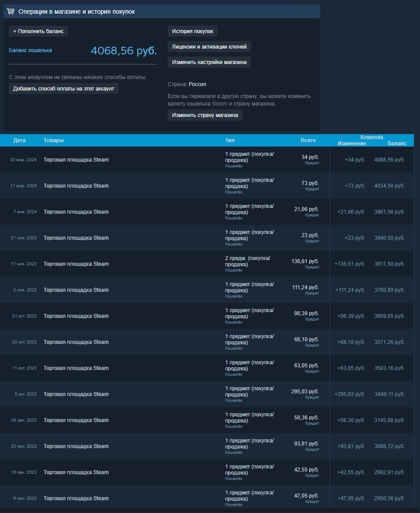Click the total '136,61 руб.' cell

pos(305,261)
